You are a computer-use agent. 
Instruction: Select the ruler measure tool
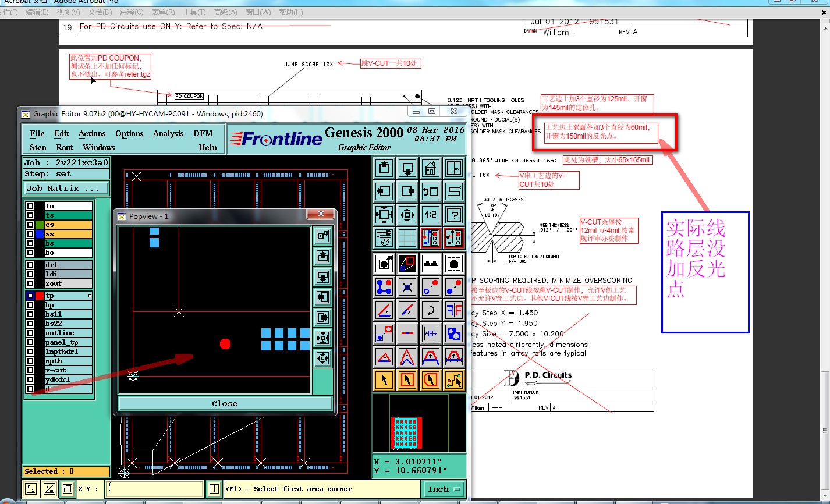coord(431,264)
